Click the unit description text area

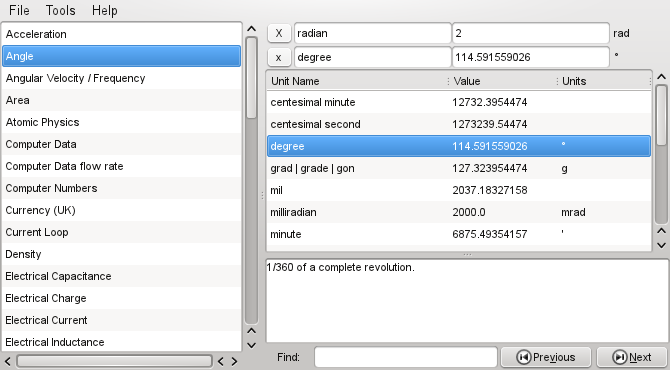(x=467, y=300)
